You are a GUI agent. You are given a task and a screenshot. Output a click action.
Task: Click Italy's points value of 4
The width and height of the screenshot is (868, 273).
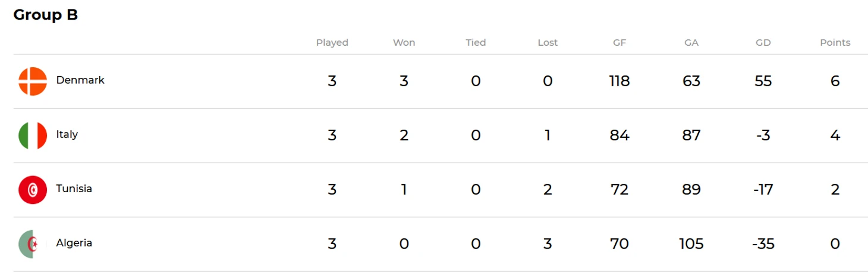click(x=835, y=136)
